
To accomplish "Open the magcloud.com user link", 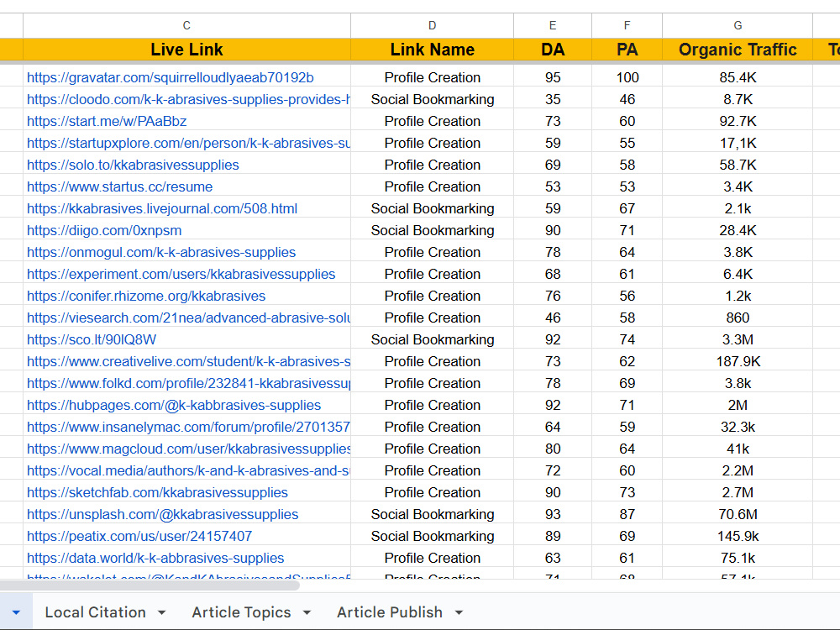I will point(188,449).
